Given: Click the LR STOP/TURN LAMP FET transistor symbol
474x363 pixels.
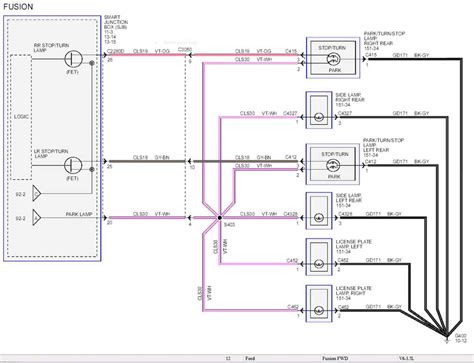Looking at the screenshot, I should (x=73, y=165).
